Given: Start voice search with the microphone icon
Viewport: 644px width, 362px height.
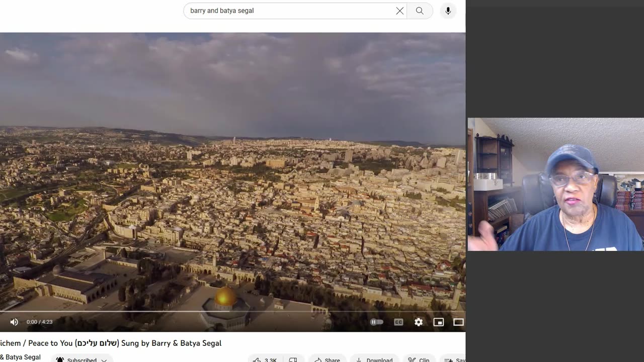Looking at the screenshot, I should 448,11.
